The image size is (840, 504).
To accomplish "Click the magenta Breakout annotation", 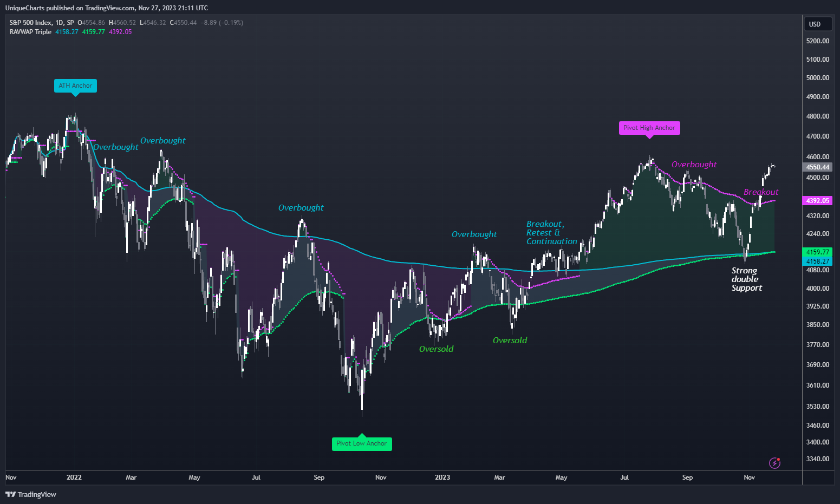I will 761,192.
